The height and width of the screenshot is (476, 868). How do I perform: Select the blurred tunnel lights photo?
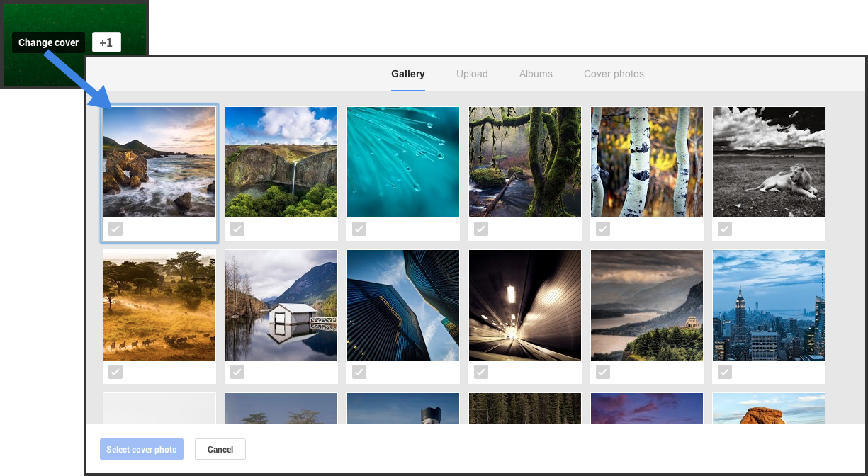pos(525,305)
